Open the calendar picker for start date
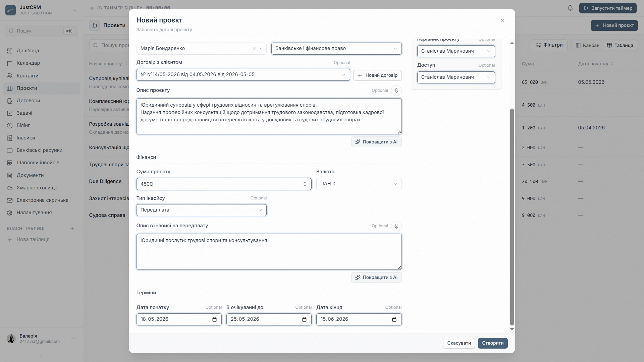644x362 pixels. point(215,319)
